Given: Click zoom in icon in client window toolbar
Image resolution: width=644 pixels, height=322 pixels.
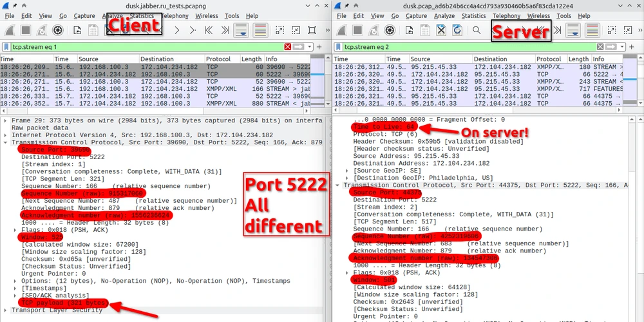Looking at the screenshot, I should (279, 30).
